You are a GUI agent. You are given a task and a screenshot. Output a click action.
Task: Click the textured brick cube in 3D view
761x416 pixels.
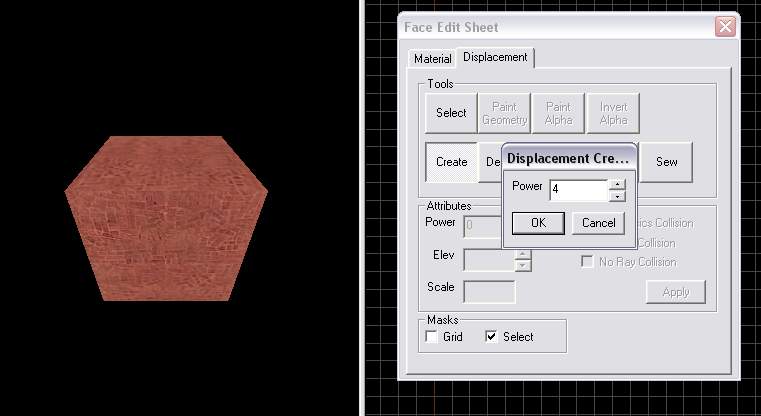pos(166,218)
